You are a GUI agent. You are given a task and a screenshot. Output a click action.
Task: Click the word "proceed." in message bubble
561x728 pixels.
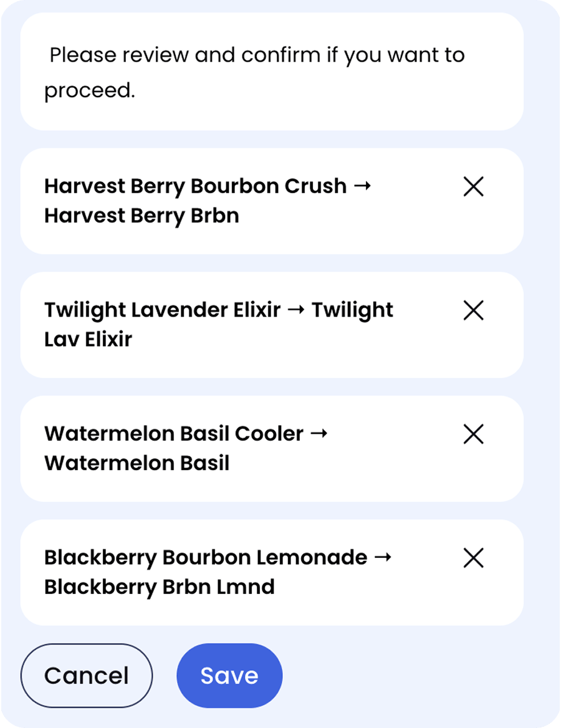pos(90,90)
